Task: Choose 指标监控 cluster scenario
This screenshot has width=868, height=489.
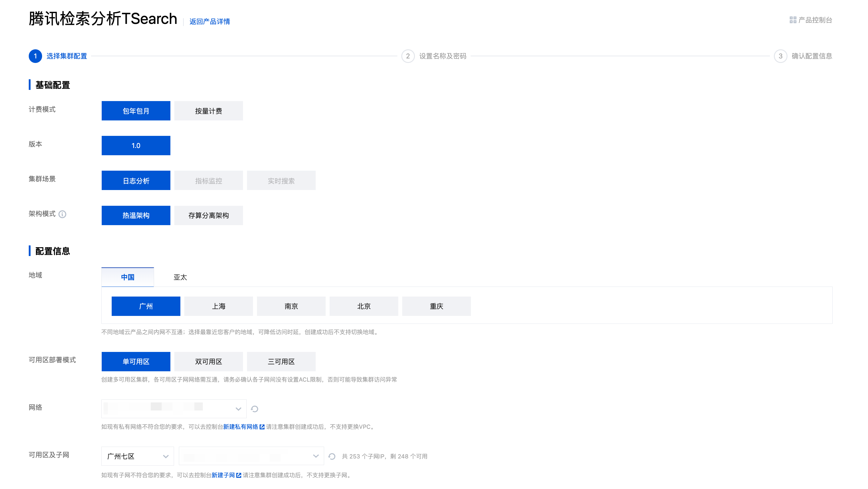Action: (x=209, y=181)
